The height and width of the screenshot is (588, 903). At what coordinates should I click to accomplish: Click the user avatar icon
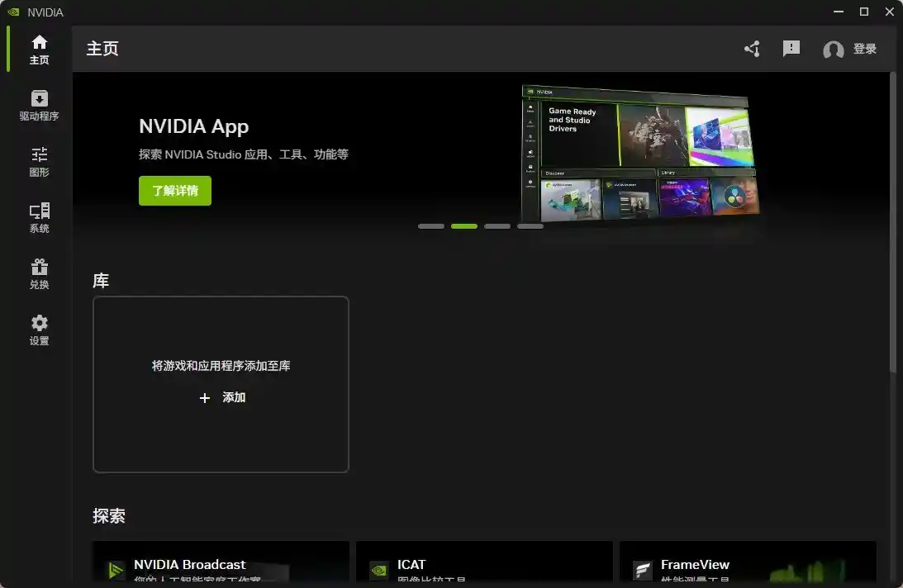point(833,50)
